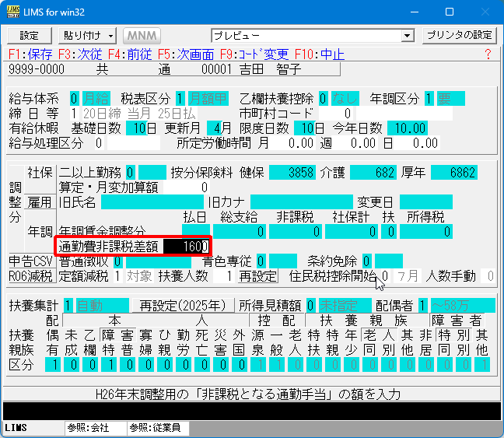Image resolution: width=504 pixels, height=438 pixels.
Task: Open the プレビュー combo box dropdown
Action: 407,36
